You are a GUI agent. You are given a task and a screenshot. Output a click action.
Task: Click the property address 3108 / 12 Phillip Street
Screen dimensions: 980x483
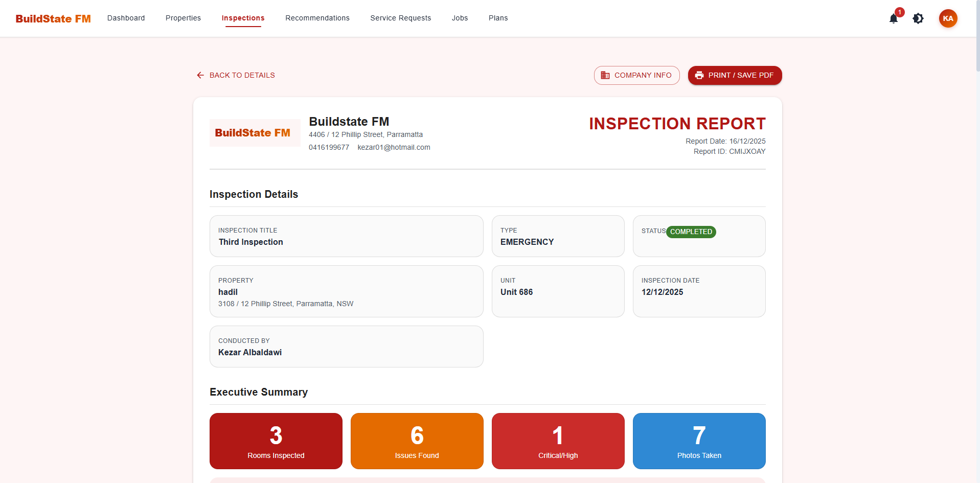pos(286,304)
